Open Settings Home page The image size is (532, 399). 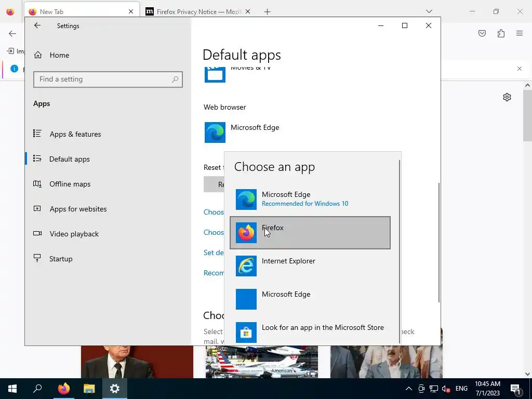51,55
